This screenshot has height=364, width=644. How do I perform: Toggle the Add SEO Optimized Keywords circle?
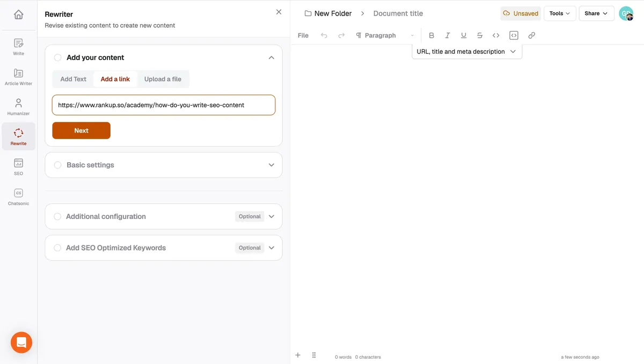coord(57,247)
